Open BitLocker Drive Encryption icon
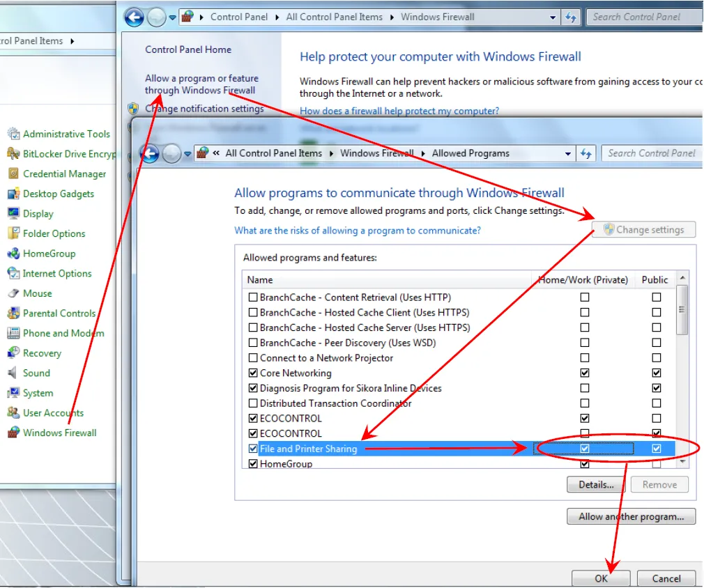 pyautogui.click(x=13, y=153)
